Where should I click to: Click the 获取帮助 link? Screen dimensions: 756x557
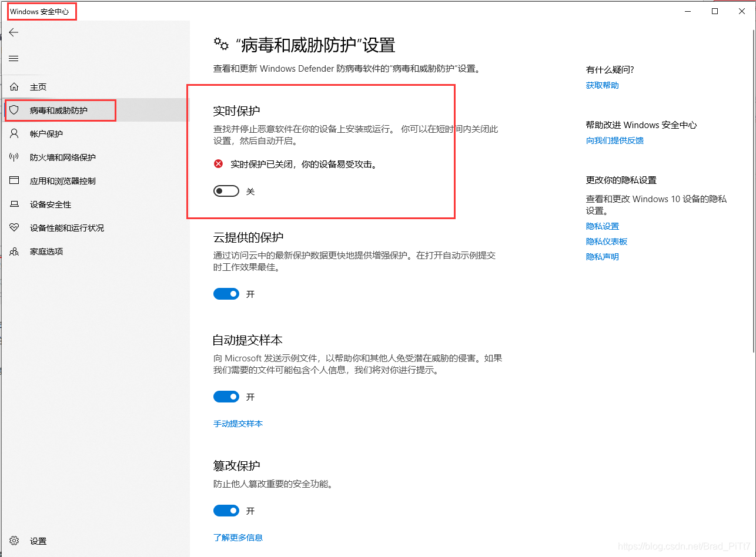tap(602, 85)
